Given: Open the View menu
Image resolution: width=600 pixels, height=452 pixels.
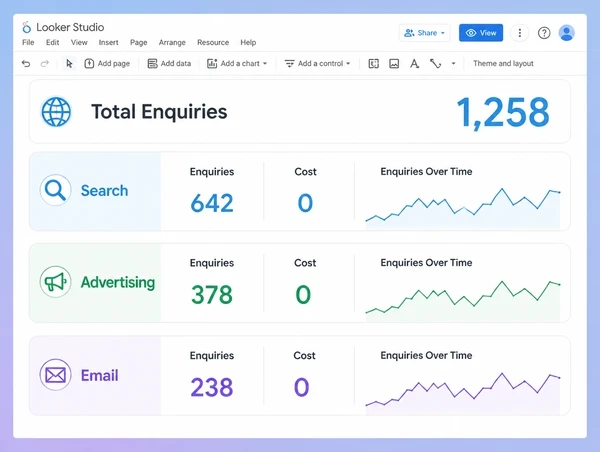Looking at the screenshot, I should (79, 42).
